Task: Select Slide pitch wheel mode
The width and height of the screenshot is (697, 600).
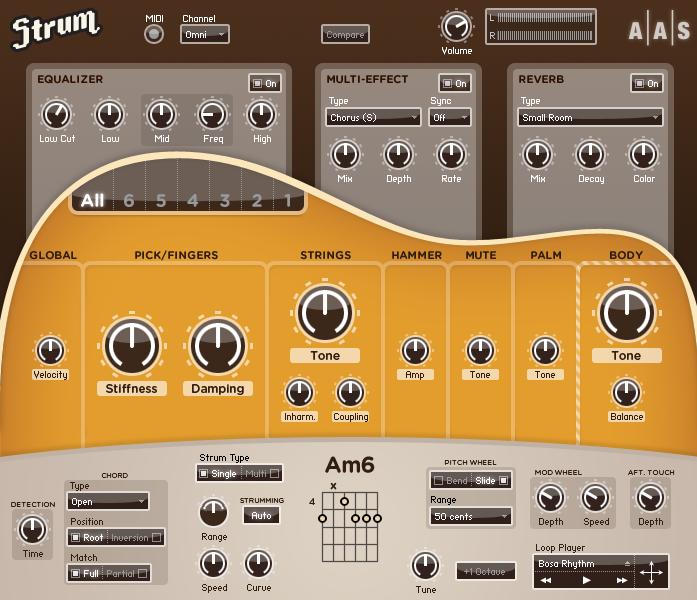Action: [491, 480]
